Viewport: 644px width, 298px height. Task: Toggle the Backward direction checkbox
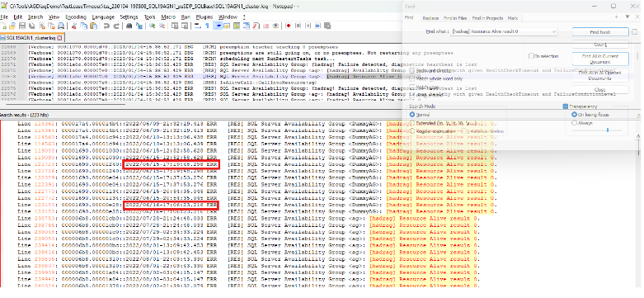412,71
